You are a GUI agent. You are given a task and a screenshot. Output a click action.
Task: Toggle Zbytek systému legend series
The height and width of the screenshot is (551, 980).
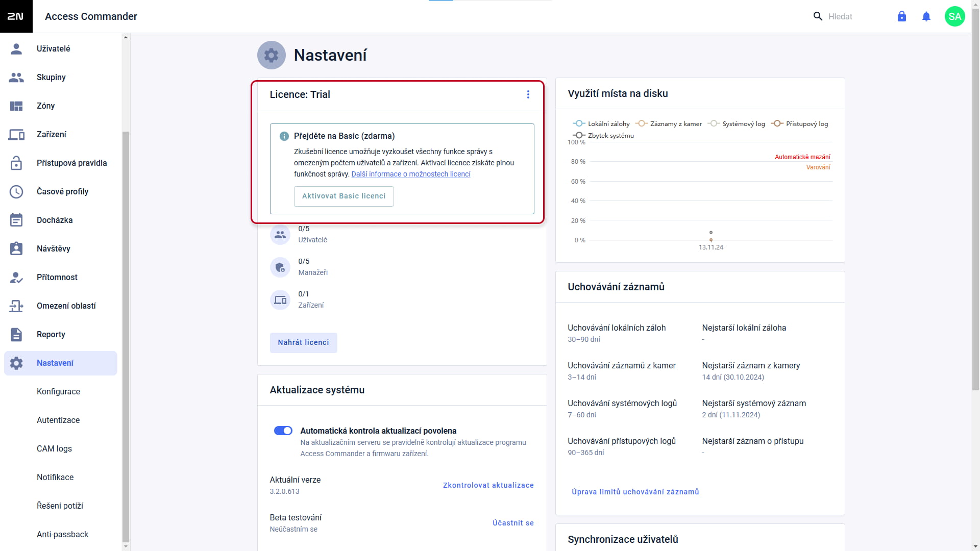coord(603,135)
